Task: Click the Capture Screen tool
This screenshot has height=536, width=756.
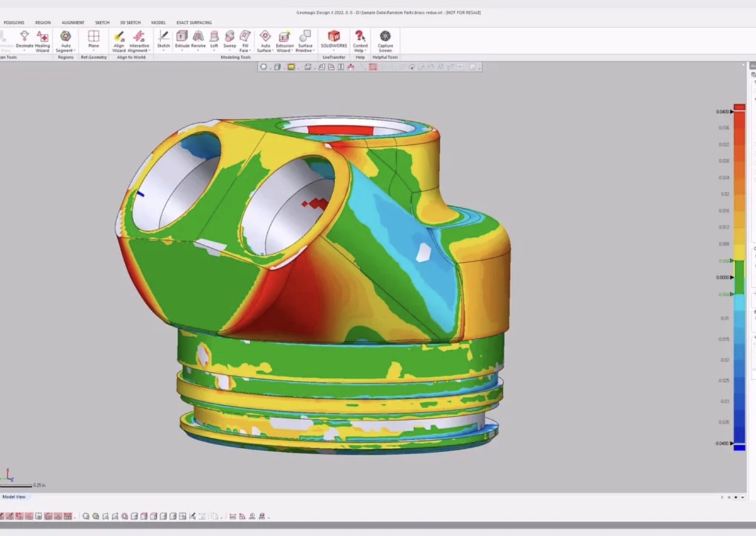Action: coord(385,41)
